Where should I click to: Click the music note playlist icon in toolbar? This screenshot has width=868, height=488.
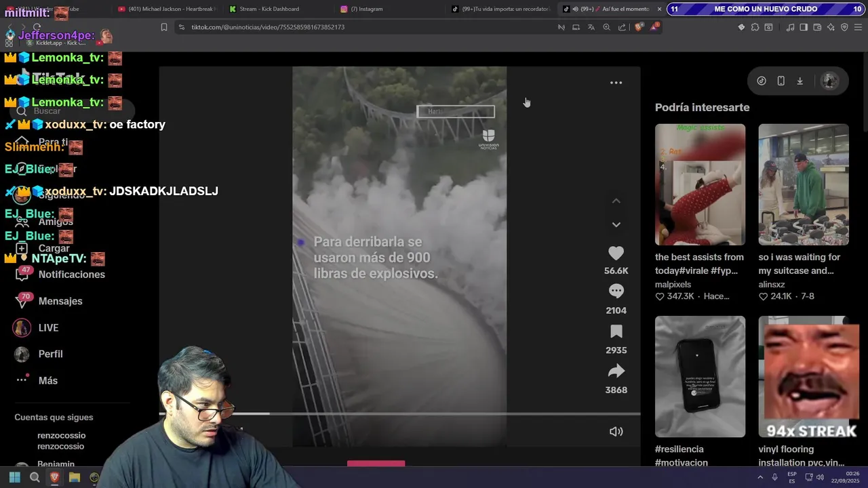(790, 27)
